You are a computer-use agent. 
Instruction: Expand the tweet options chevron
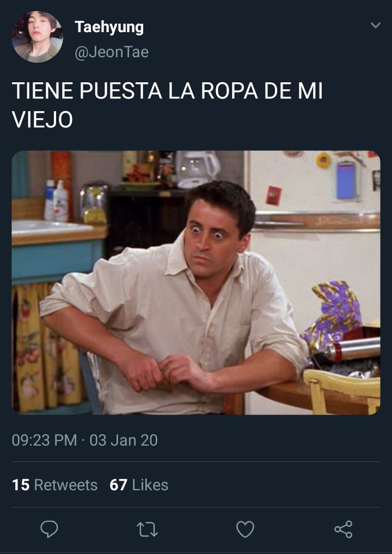tap(376, 25)
